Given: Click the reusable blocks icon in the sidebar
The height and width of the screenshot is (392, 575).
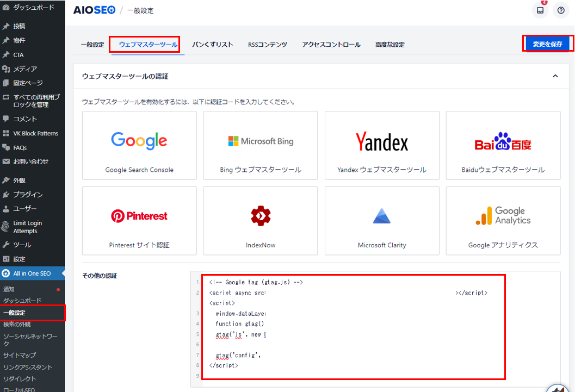Looking at the screenshot, I should coord(6,97).
